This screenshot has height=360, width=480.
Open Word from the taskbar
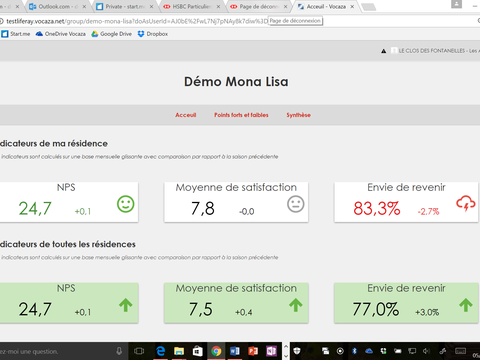click(x=235, y=351)
